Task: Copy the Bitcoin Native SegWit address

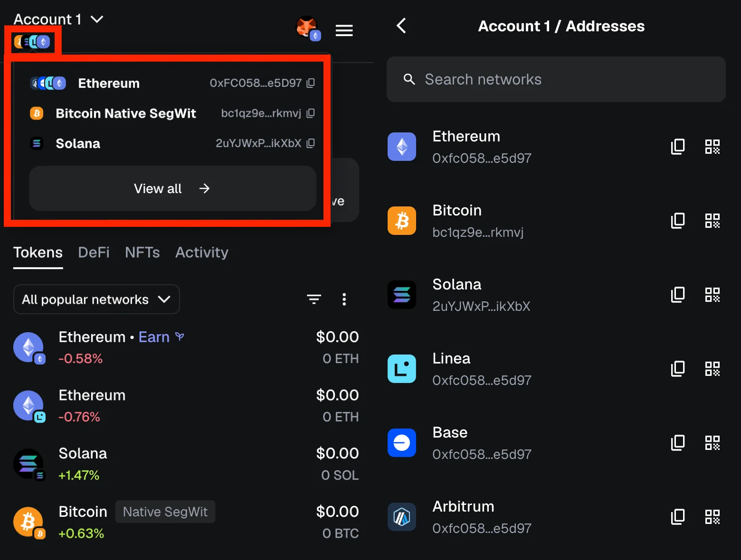Action: (310, 113)
